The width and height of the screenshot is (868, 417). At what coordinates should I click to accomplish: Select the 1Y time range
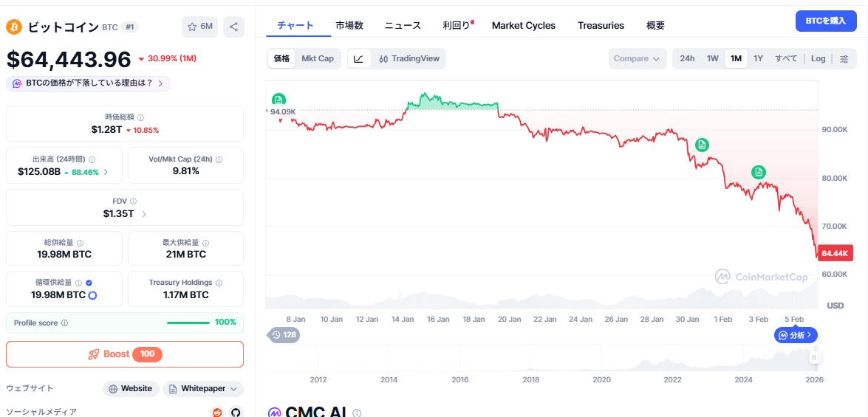click(758, 59)
